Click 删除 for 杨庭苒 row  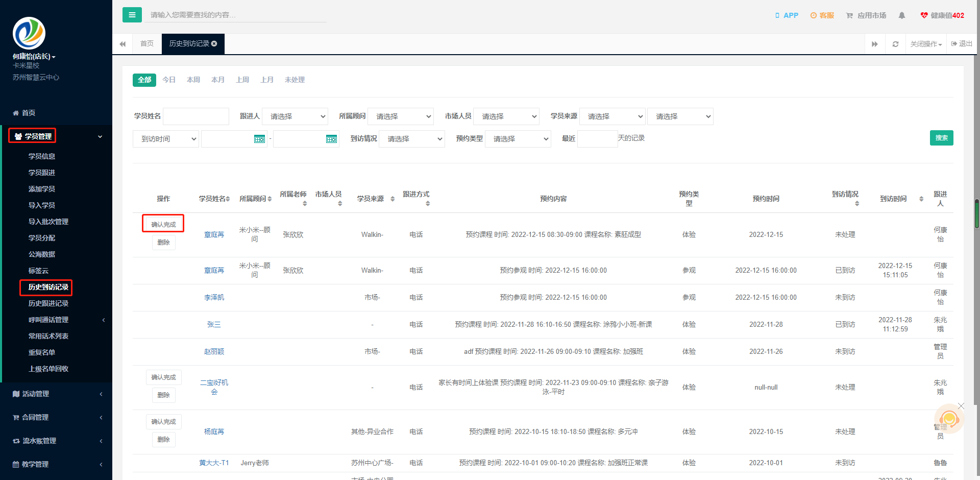point(163,440)
